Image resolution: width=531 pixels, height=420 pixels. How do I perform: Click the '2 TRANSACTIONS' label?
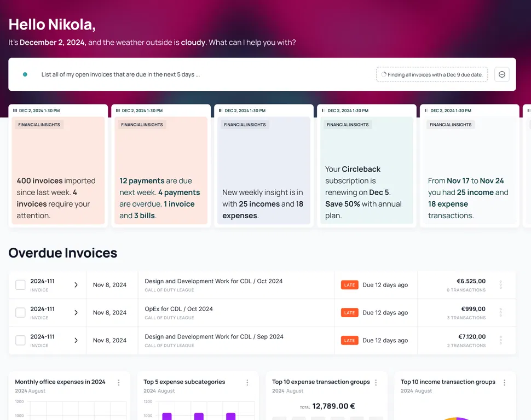466,346
